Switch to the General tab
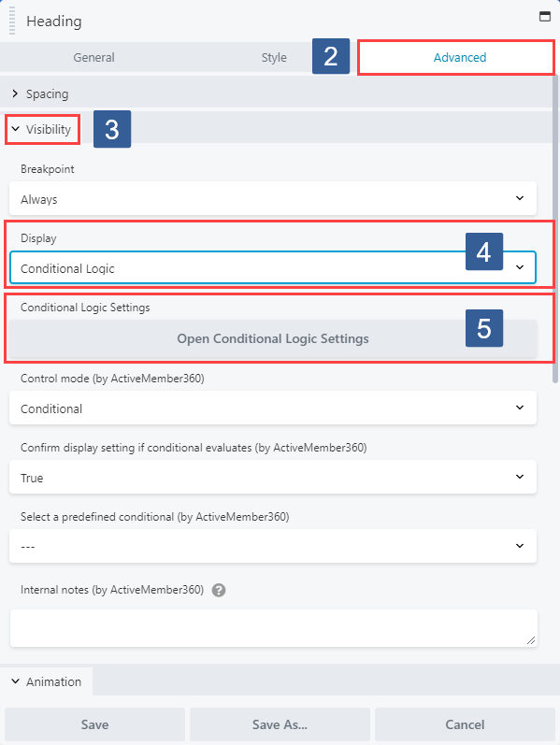 (x=93, y=58)
